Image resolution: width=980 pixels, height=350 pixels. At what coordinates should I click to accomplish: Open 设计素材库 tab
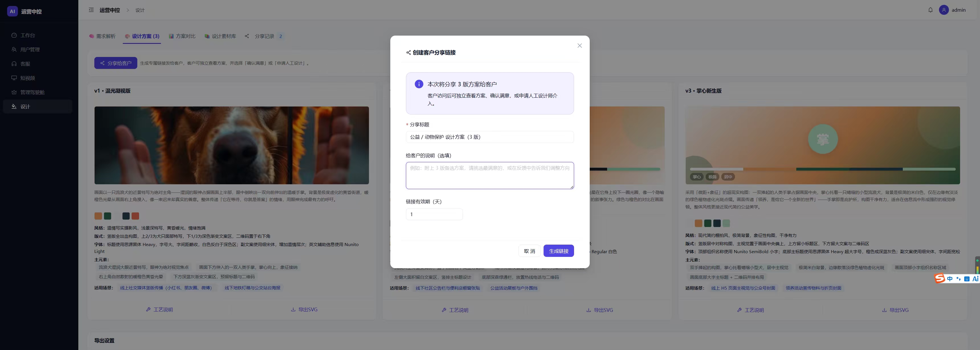point(220,36)
